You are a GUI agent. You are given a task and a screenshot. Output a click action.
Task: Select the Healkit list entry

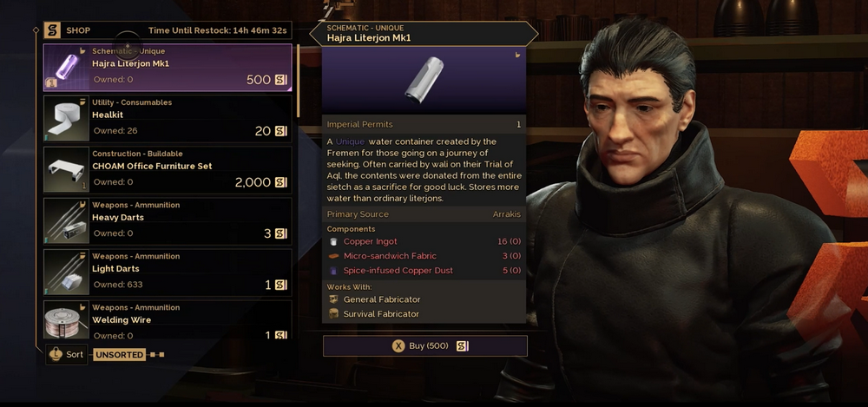pos(168,119)
